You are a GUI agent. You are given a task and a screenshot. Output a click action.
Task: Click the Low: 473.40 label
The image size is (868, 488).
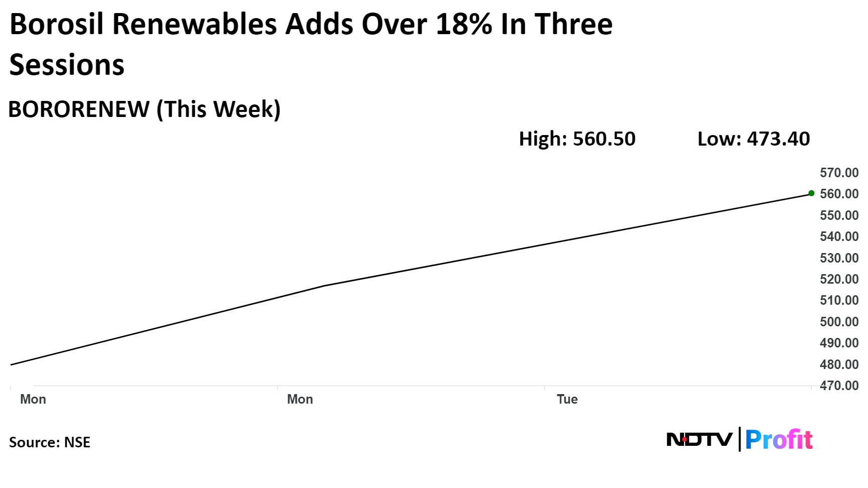click(753, 139)
